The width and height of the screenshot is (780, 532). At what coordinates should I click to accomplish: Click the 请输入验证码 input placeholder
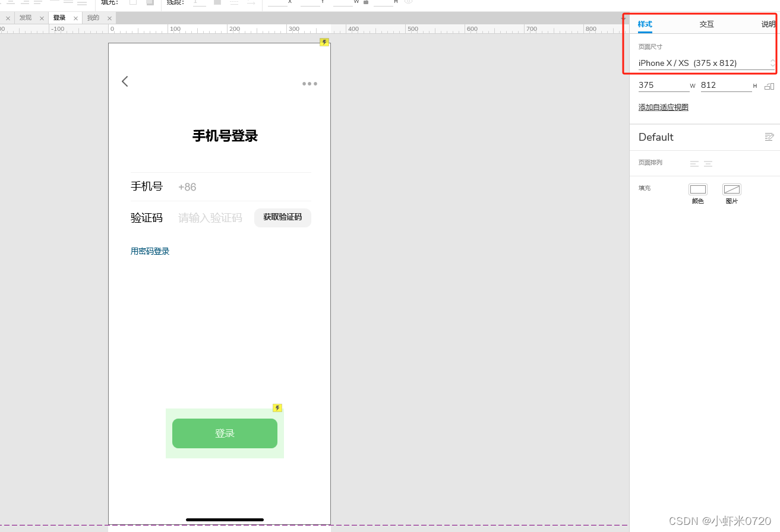click(x=210, y=218)
